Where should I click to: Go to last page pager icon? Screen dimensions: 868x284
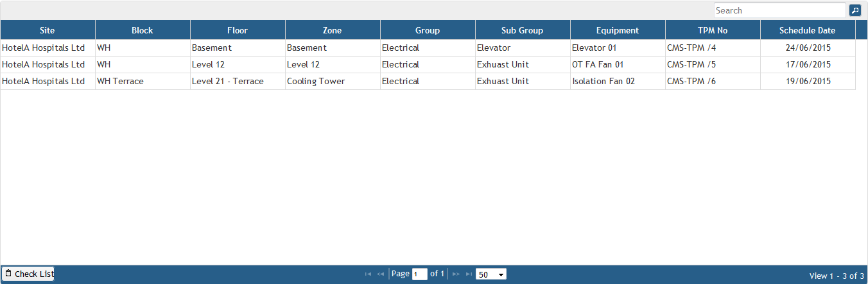469,274
